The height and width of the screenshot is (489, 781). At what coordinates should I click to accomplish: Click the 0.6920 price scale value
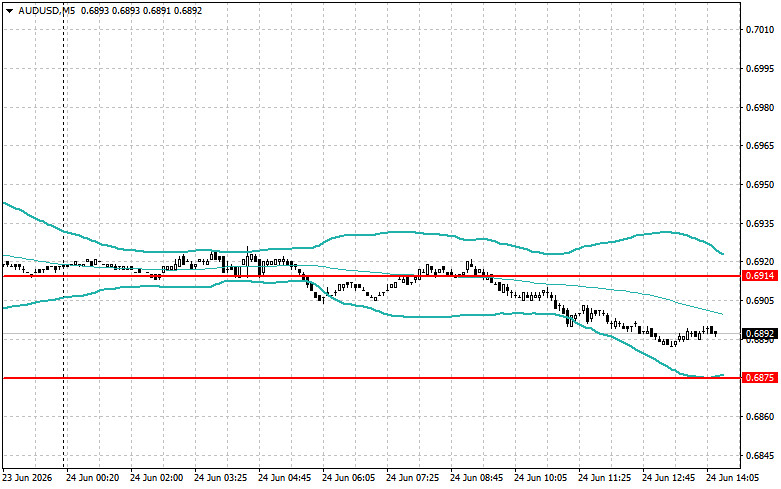(760, 262)
